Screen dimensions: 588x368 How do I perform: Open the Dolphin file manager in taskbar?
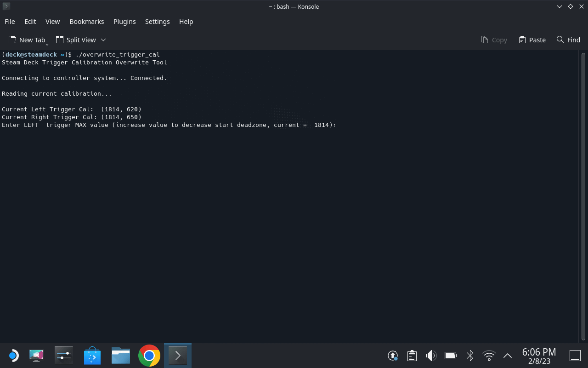121,356
